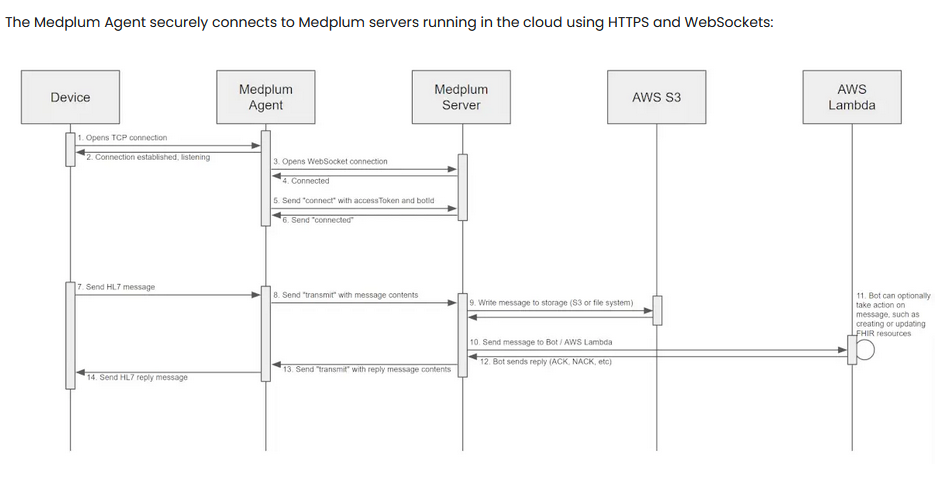Screen dimensions: 941x480
Task: Click label '4. Connected'
Action: tap(306, 181)
